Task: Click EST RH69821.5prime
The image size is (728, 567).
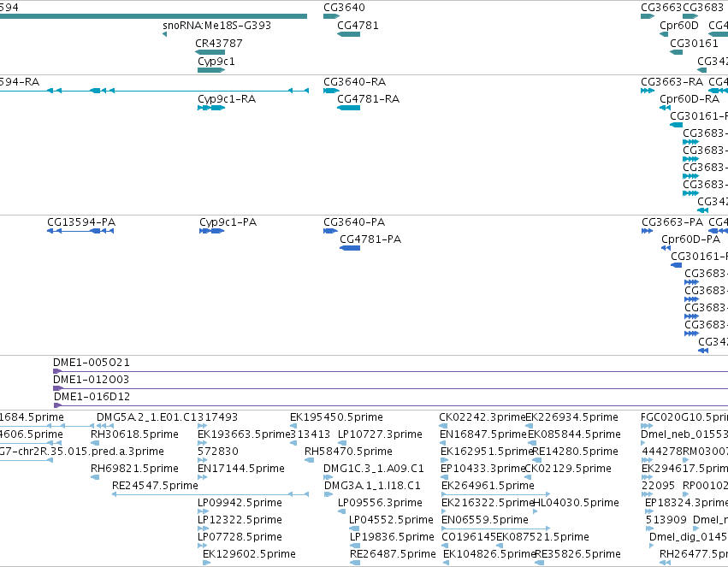Action: click(134, 469)
